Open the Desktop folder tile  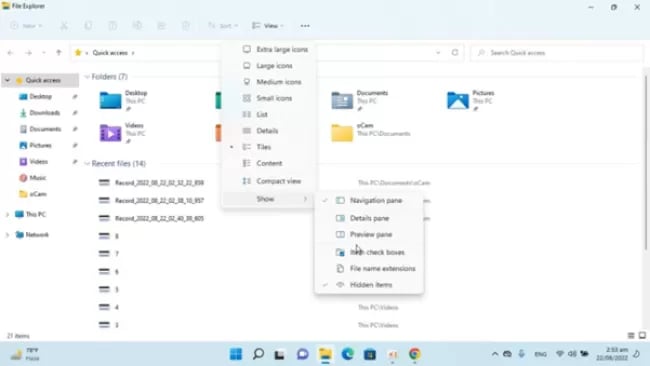click(124, 101)
